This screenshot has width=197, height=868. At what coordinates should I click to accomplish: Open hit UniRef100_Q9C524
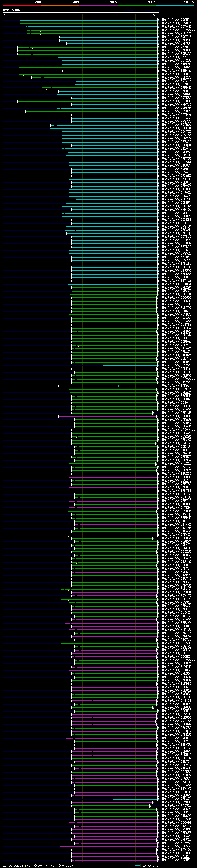(x=177, y=20)
